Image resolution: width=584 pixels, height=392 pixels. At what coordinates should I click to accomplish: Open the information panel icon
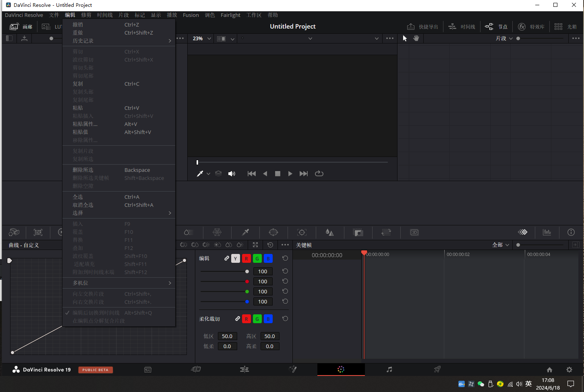(x=571, y=232)
